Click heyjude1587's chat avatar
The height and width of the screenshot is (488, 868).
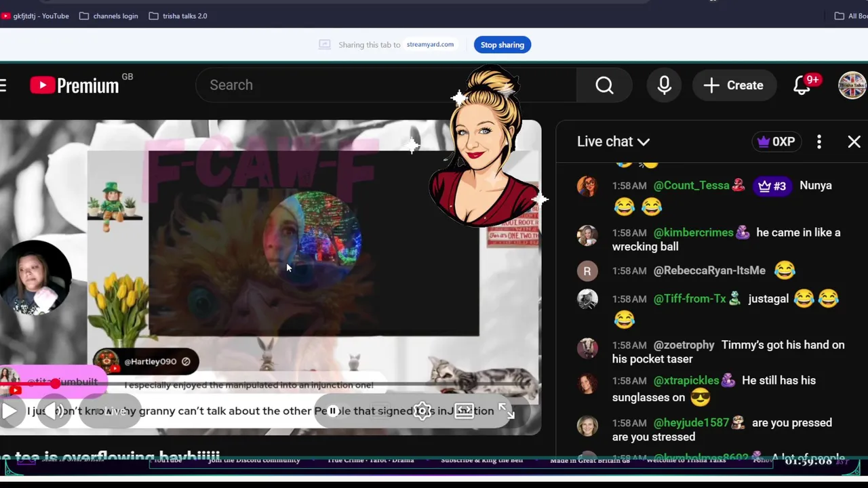(587, 426)
